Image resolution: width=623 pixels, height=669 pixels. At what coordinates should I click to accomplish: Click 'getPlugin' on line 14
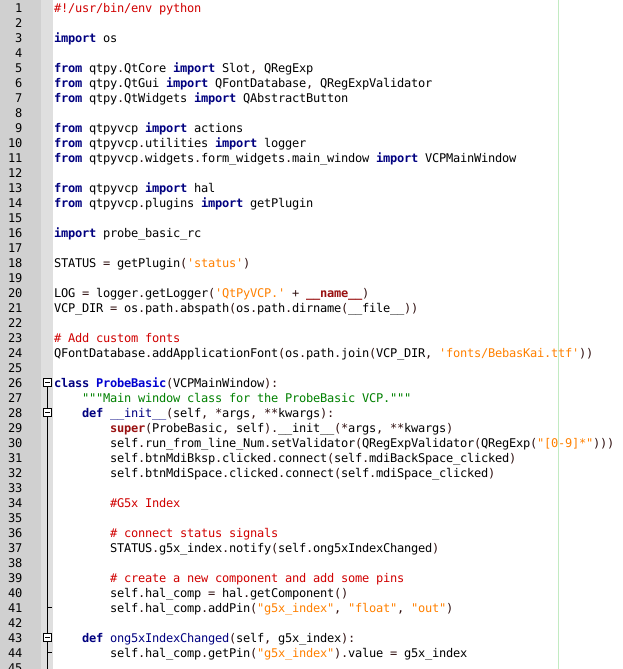coord(281,203)
